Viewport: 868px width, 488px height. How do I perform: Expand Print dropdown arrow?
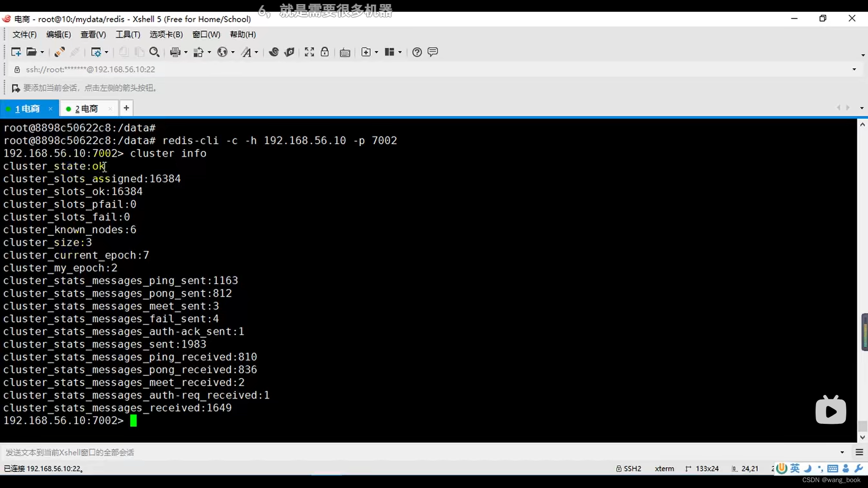(x=186, y=52)
